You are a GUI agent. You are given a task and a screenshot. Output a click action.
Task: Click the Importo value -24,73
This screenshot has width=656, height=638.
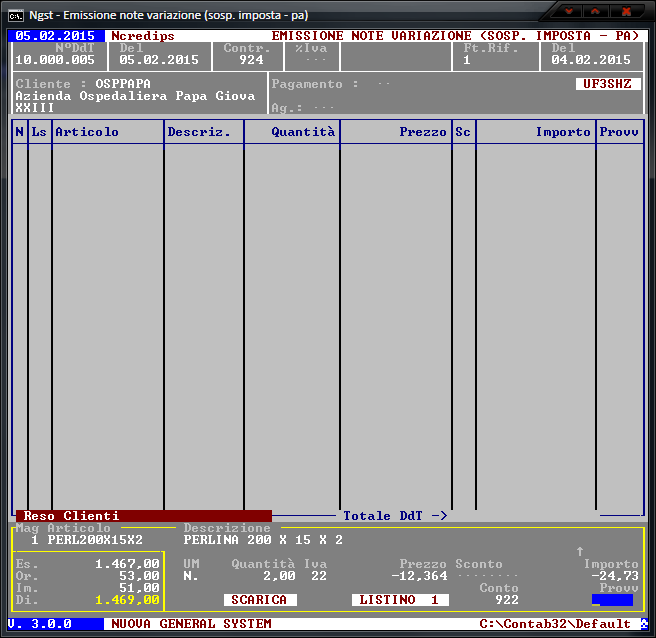coord(615,576)
